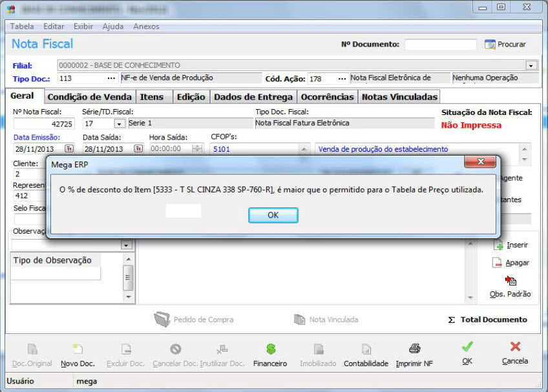Click the Financeiro dollar icon
The height and width of the screenshot is (392, 548).
point(270,349)
